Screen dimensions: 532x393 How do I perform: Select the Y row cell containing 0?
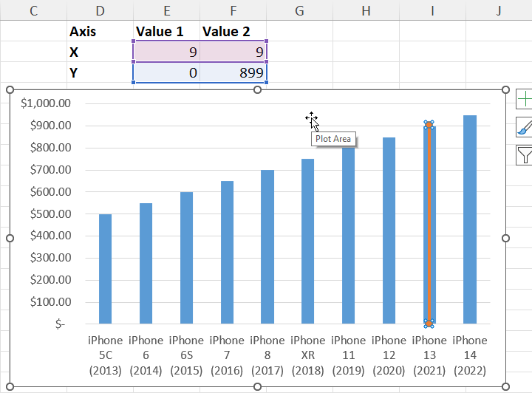[166, 72]
